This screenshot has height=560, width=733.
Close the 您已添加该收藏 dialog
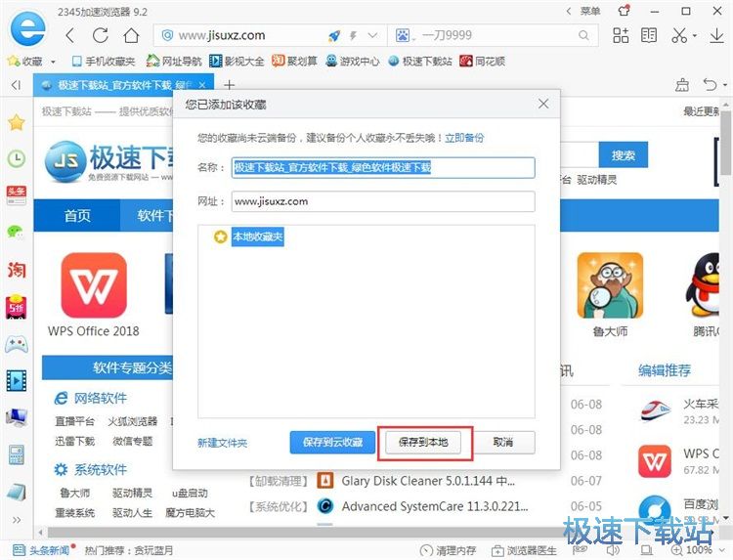pyautogui.click(x=543, y=104)
